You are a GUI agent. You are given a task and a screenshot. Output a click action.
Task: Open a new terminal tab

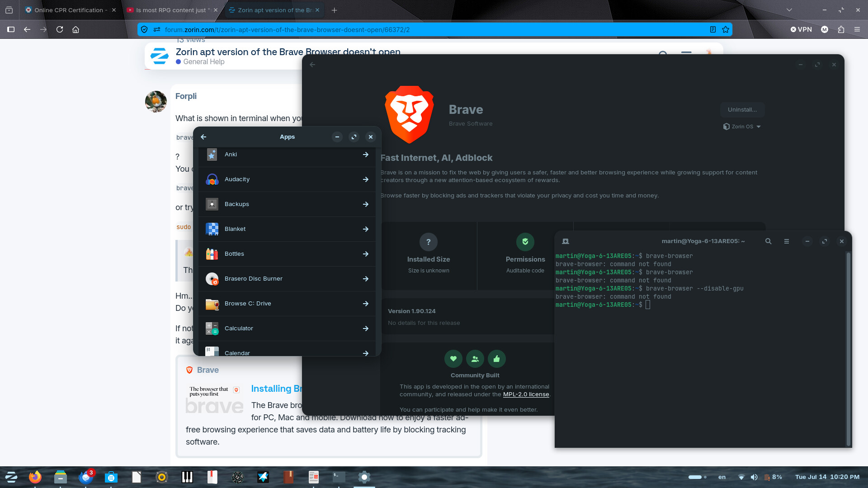tap(566, 241)
